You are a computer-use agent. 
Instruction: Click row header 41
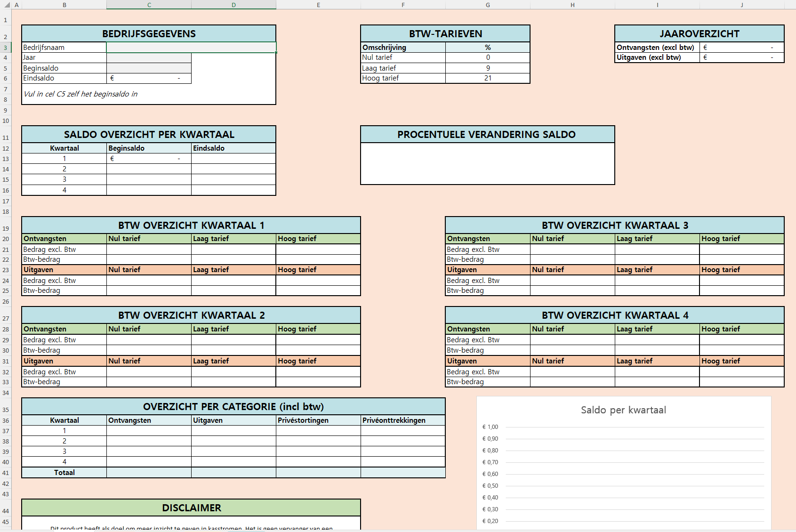[x=6, y=473]
